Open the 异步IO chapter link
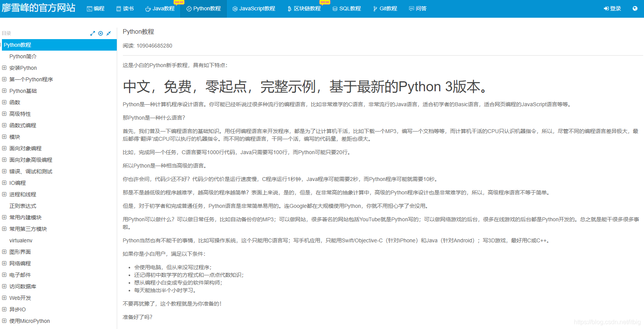 (x=17, y=309)
